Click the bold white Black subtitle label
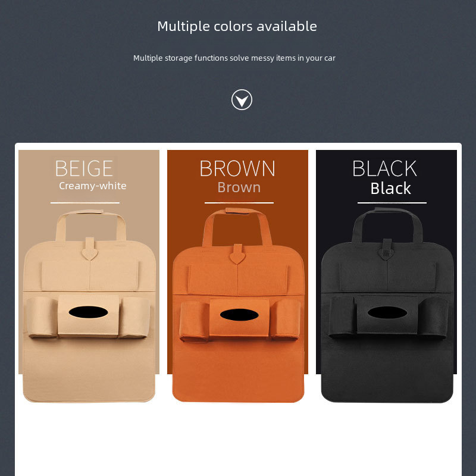The image size is (476, 476). click(391, 189)
